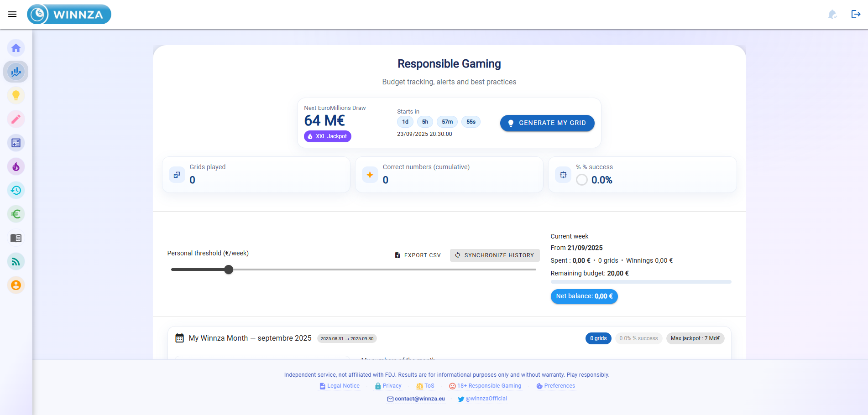Screen dimensions: 868x415
Task: Open the euro budget section
Action: [x=16, y=214]
